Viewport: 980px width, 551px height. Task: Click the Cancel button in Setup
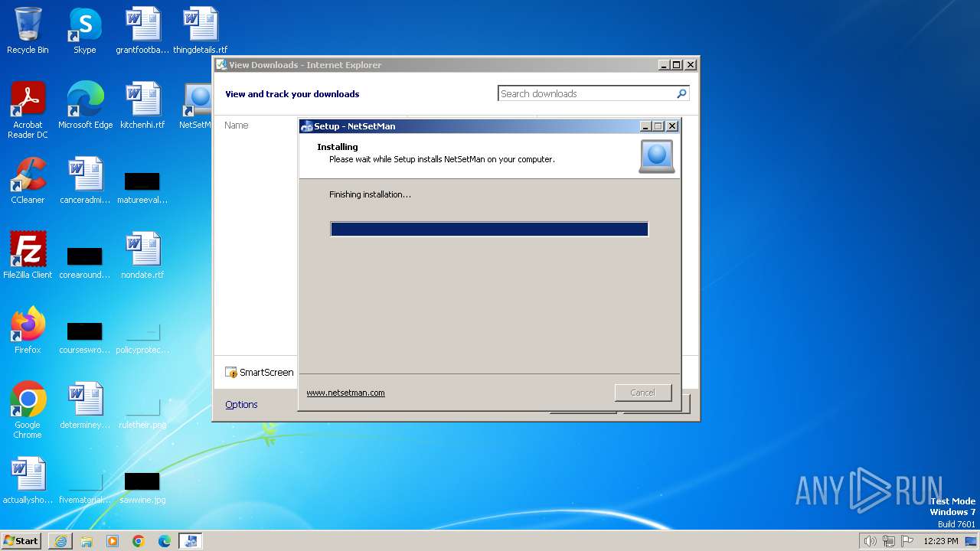(643, 393)
